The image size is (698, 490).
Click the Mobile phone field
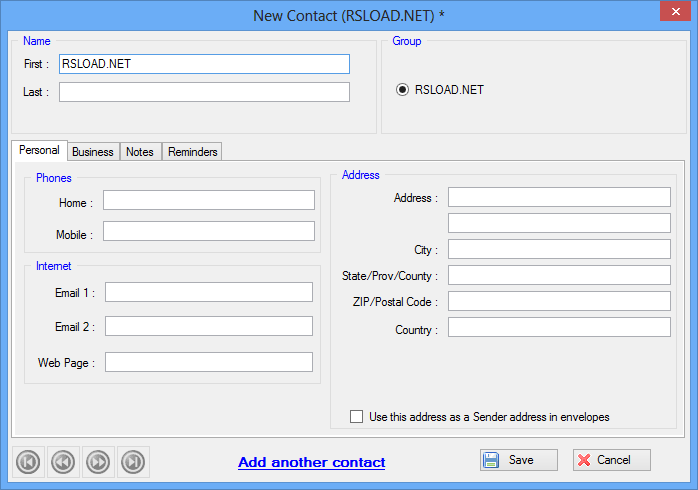click(209, 231)
